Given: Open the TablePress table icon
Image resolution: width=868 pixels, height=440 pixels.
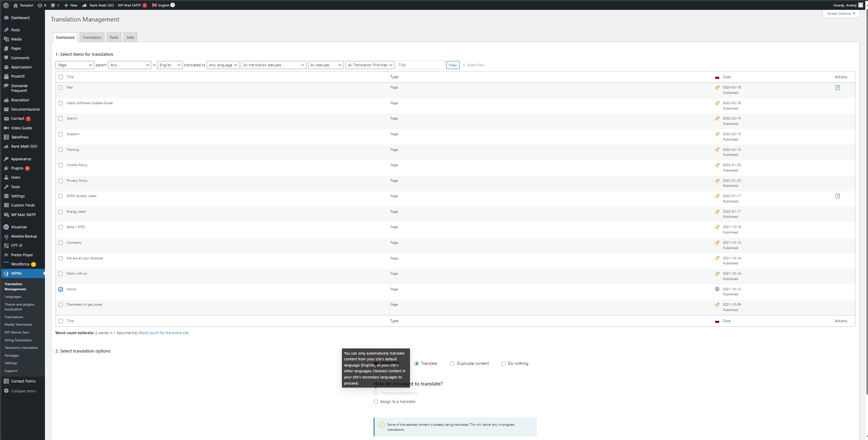Looking at the screenshot, I should click(6, 137).
